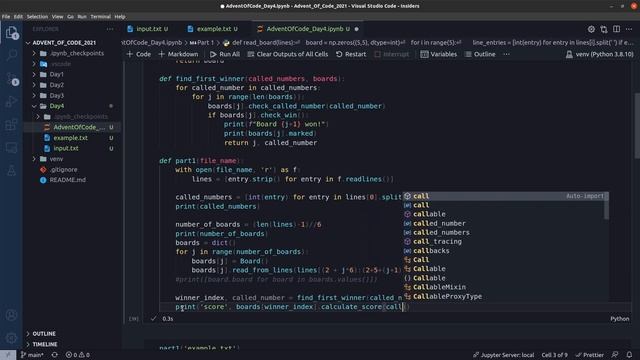Open the Variables panel
Screen dimensions: 640x360
[x=438, y=54]
